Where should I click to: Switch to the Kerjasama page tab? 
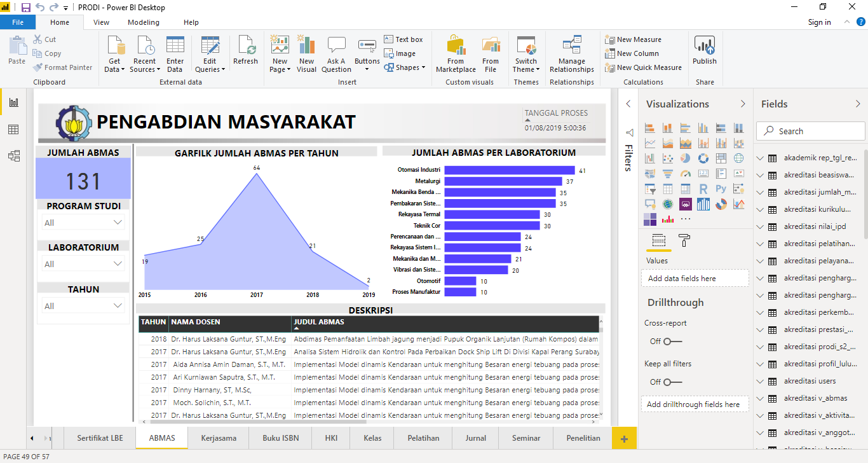[219, 438]
